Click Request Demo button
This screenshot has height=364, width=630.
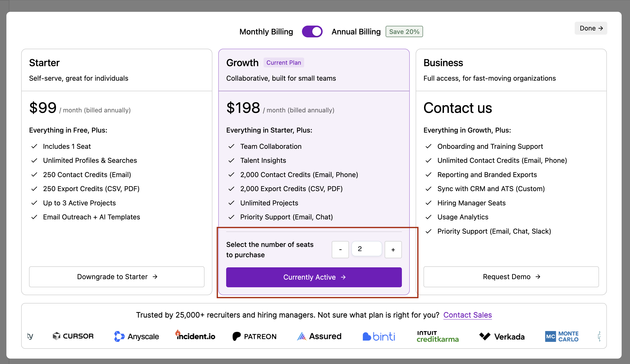pyautogui.click(x=511, y=276)
